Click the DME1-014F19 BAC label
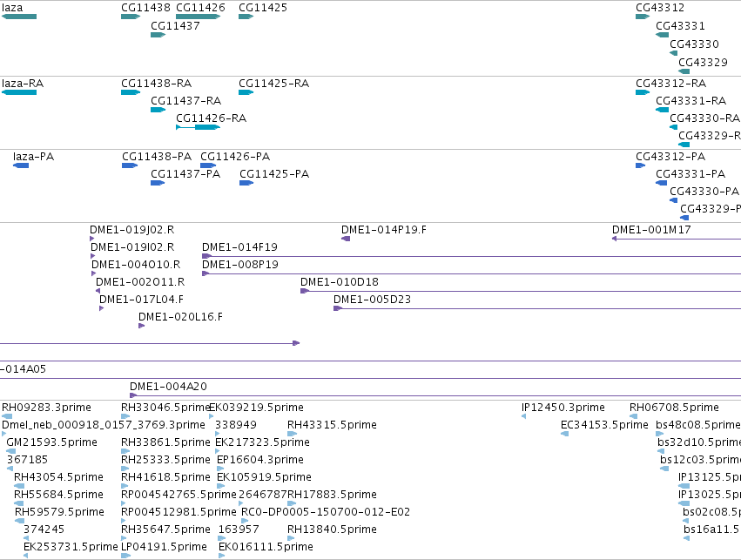741x560 pixels. [x=239, y=247]
